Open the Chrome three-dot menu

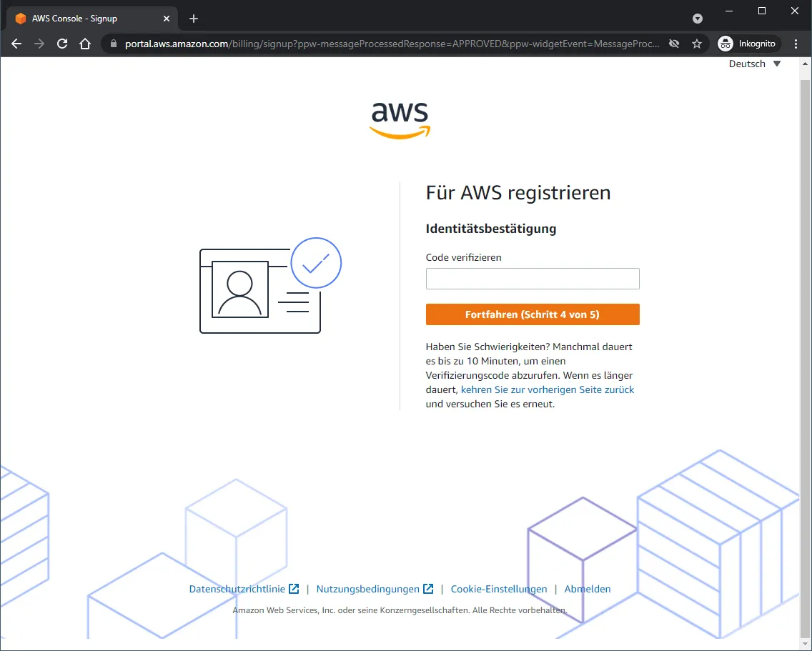pyautogui.click(x=796, y=44)
